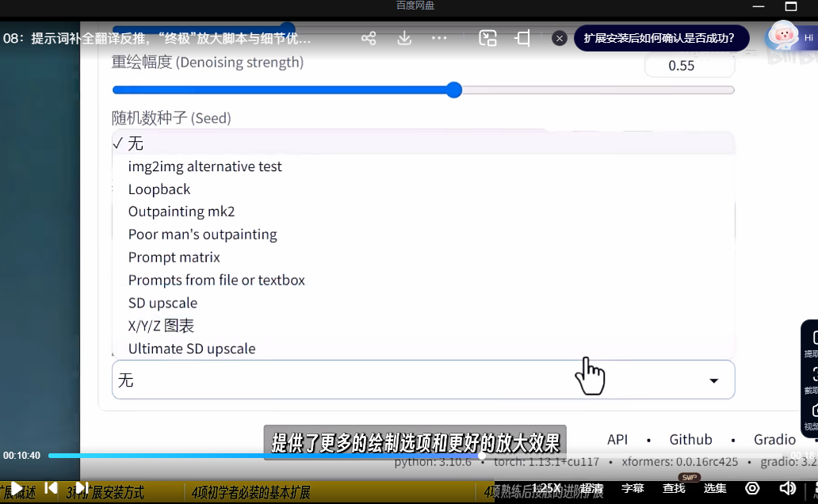This screenshot has height=504, width=818.
Task: Open the 字幕 subtitles option
Action: coord(633,488)
